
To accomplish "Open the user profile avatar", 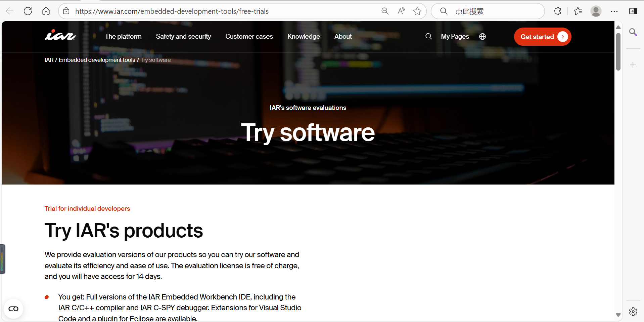I will [596, 11].
